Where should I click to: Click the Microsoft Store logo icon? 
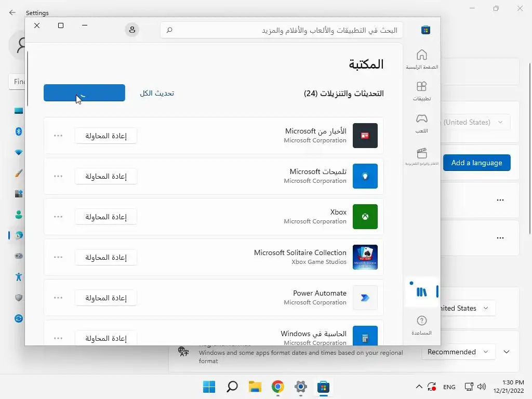tap(425, 30)
